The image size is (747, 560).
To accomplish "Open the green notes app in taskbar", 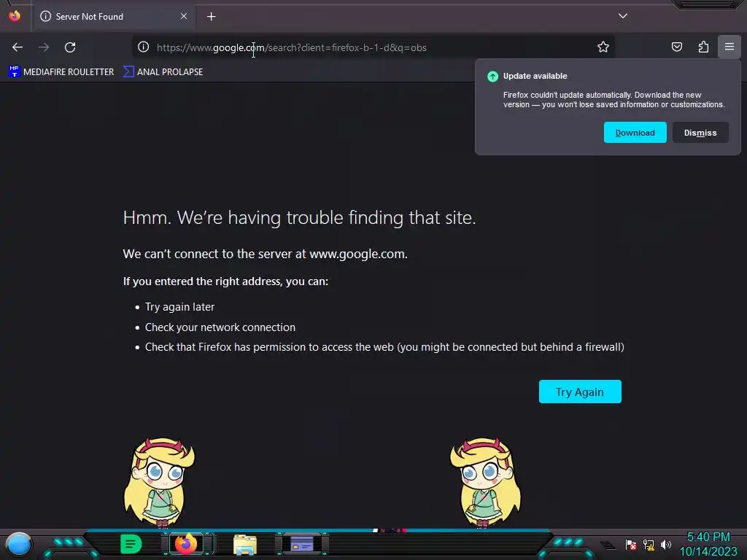I will click(131, 544).
